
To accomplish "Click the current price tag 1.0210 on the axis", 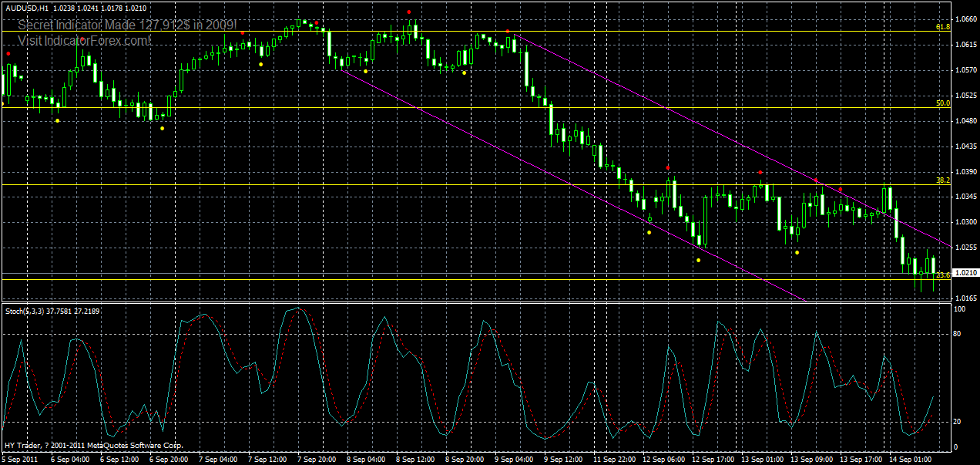I will [x=965, y=271].
